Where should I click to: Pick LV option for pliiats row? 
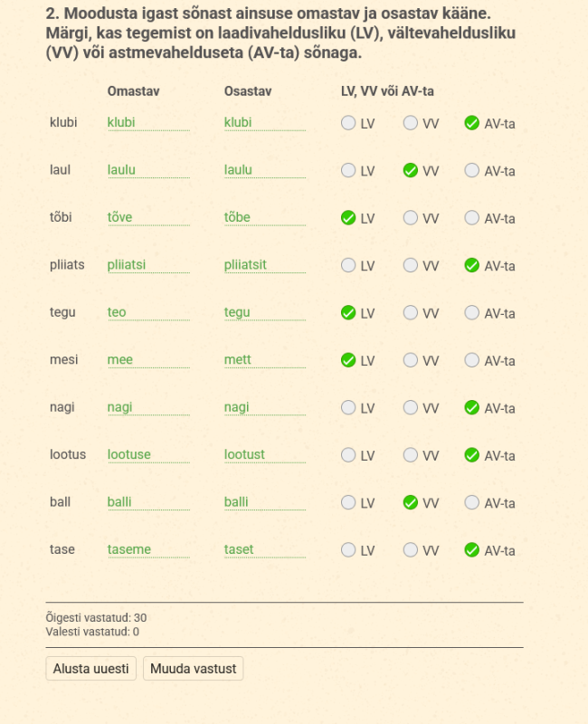coord(348,265)
